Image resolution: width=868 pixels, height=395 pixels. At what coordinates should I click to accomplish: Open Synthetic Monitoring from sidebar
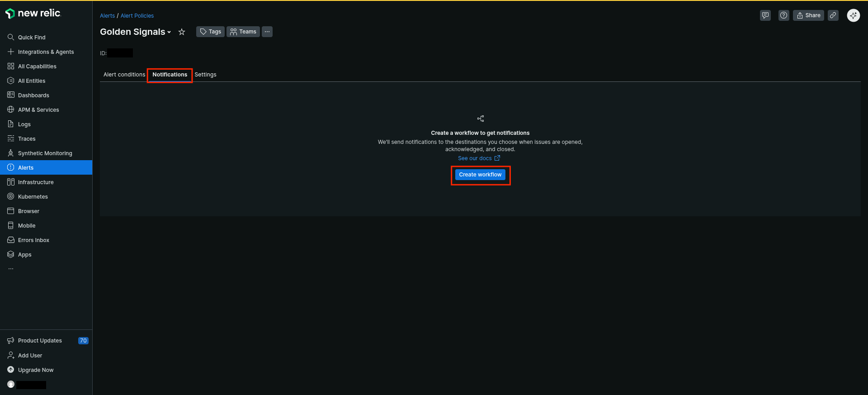point(45,153)
